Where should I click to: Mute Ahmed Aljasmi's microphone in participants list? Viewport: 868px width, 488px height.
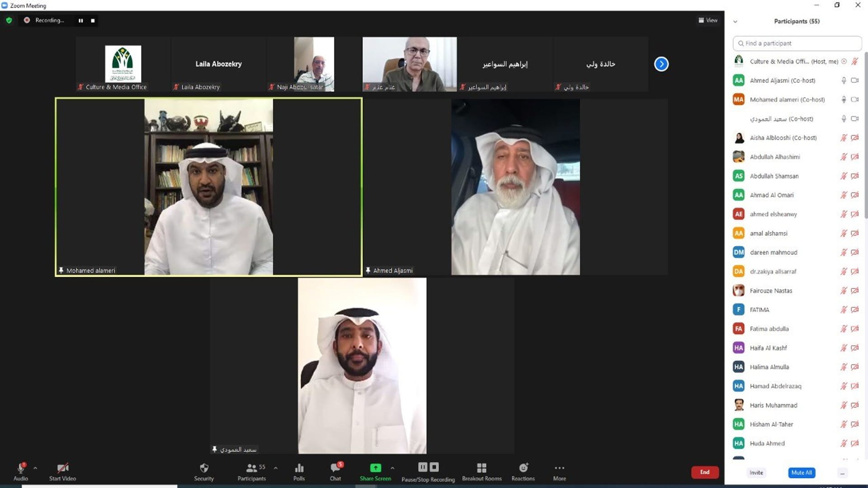coord(844,80)
